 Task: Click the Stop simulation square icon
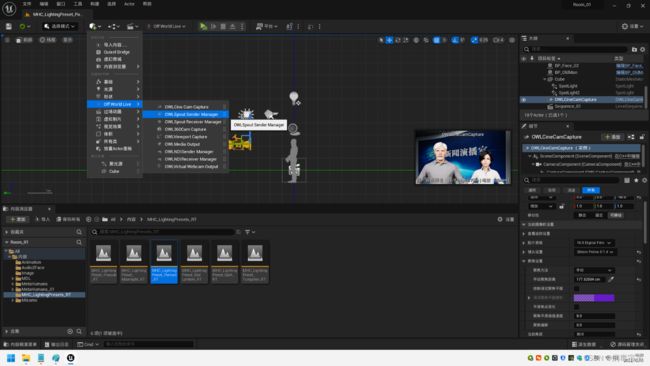223,26
